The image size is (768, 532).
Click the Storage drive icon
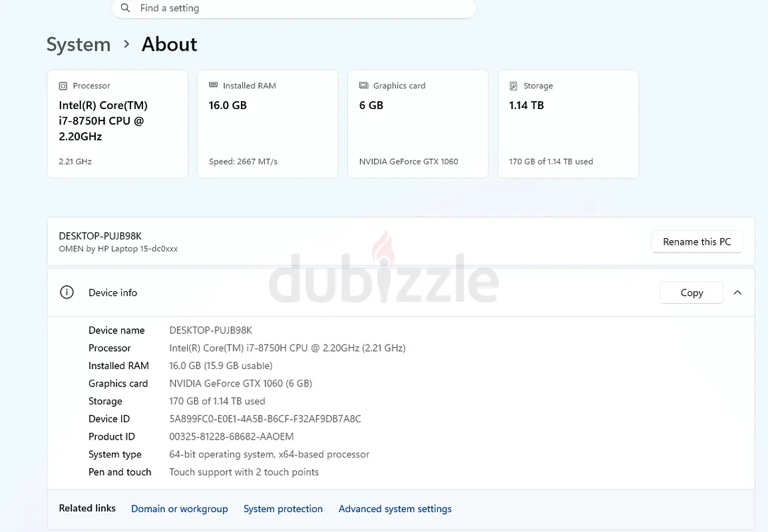point(513,86)
